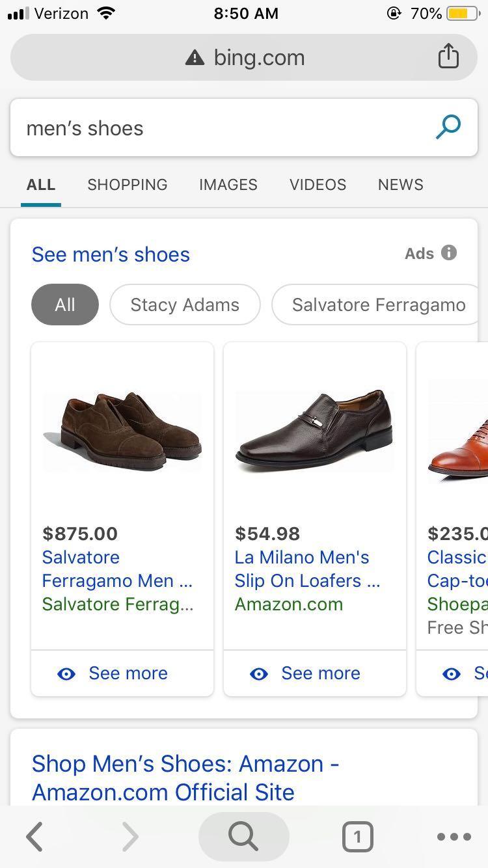488x868 pixels.
Task: Tap the back navigation arrow
Action: (34, 837)
